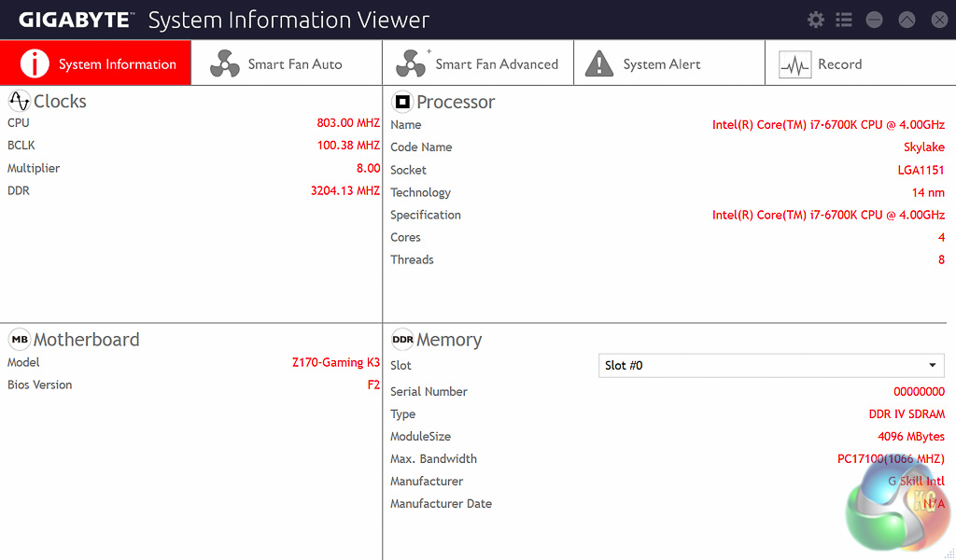Go to the System Alert tab
This screenshot has width=956, height=560.
(668, 63)
